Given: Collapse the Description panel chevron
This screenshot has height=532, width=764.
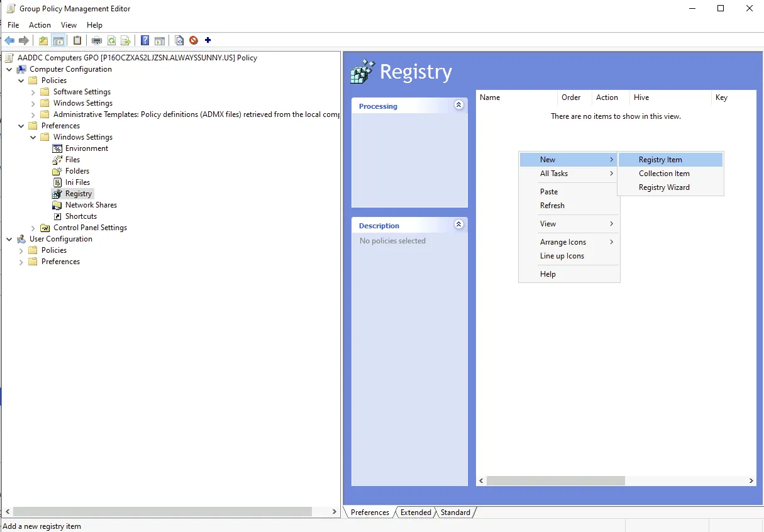Looking at the screenshot, I should point(459,224).
